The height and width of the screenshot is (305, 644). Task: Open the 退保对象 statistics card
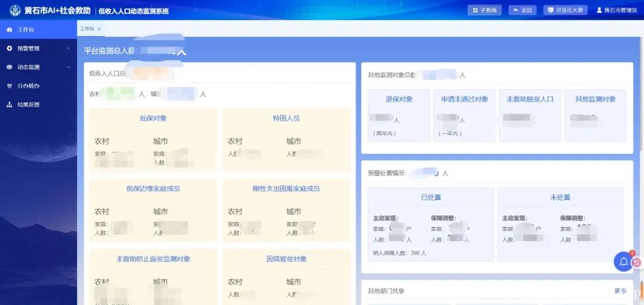(398, 115)
